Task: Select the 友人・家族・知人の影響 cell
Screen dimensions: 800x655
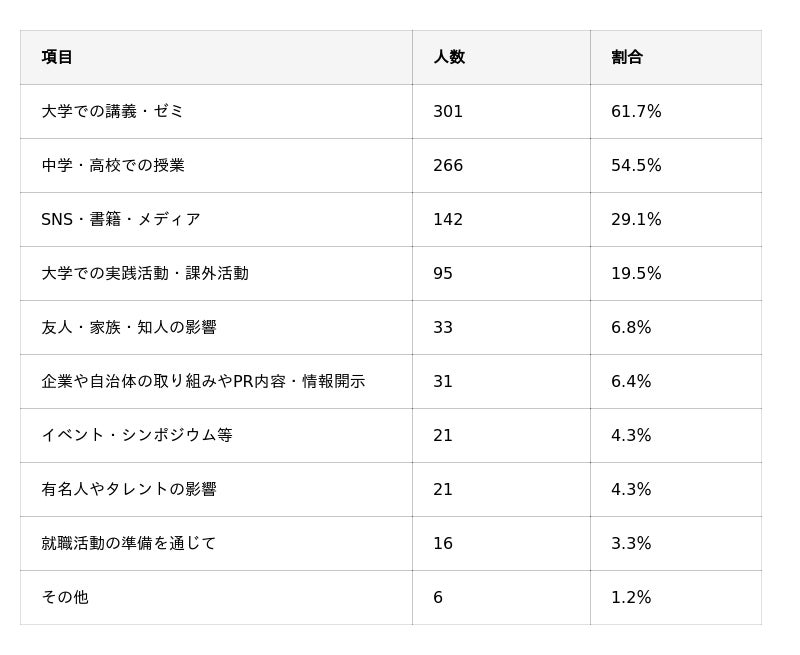Action: click(128, 327)
